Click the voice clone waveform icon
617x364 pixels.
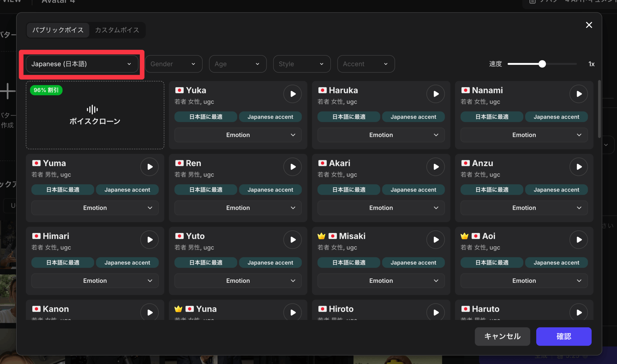click(x=92, y=109)
